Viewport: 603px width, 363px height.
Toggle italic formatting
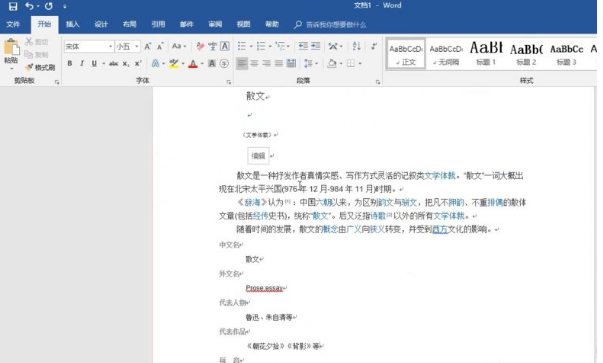pyautogui.click(x=82, y=63)
